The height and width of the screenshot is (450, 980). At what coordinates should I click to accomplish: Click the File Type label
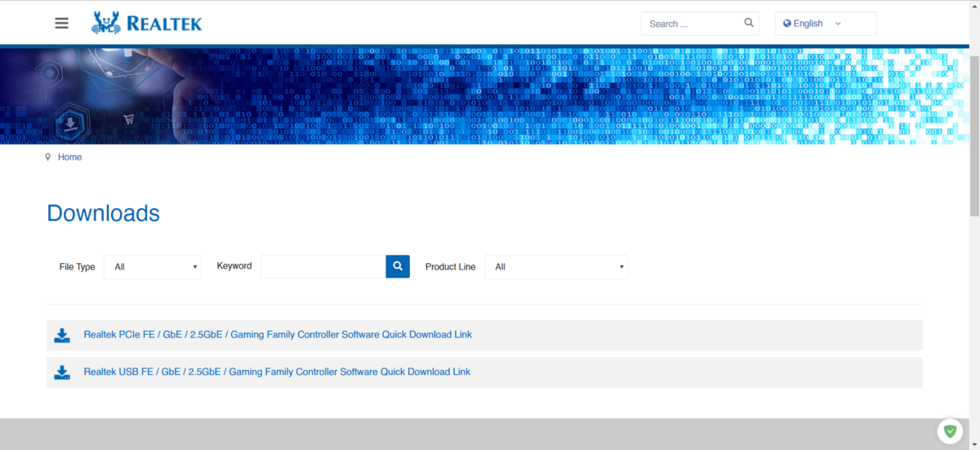click(x=77, y=267)
